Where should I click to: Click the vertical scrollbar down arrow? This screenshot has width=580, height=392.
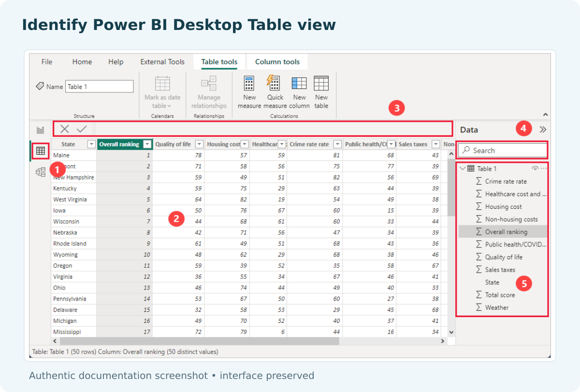tap(451, 332)
